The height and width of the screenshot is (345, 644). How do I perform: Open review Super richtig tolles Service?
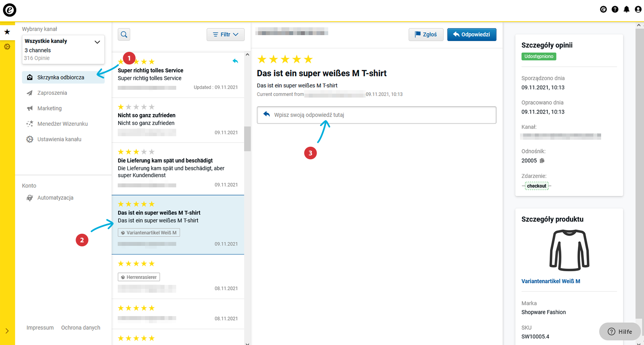click(x=178, y=75)
